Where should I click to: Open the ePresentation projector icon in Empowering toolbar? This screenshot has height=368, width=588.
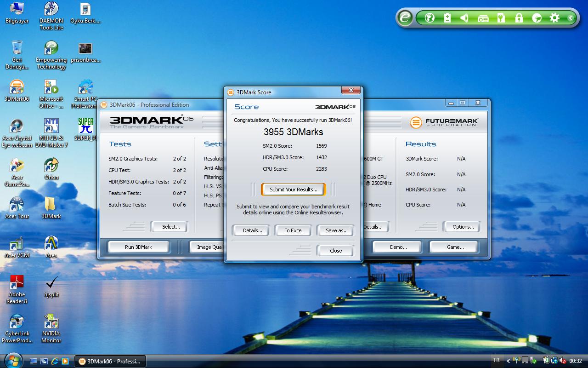tap(483, 18)
